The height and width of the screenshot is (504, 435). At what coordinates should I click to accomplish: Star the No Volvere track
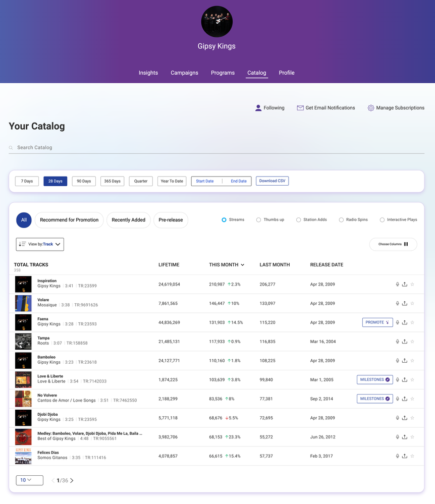tap(412, 399)
